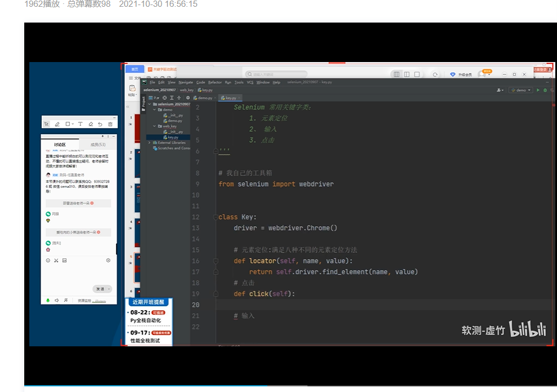Open the PyCharm Help menu
Screen dimensions: 557x392
tap(276, 82)
